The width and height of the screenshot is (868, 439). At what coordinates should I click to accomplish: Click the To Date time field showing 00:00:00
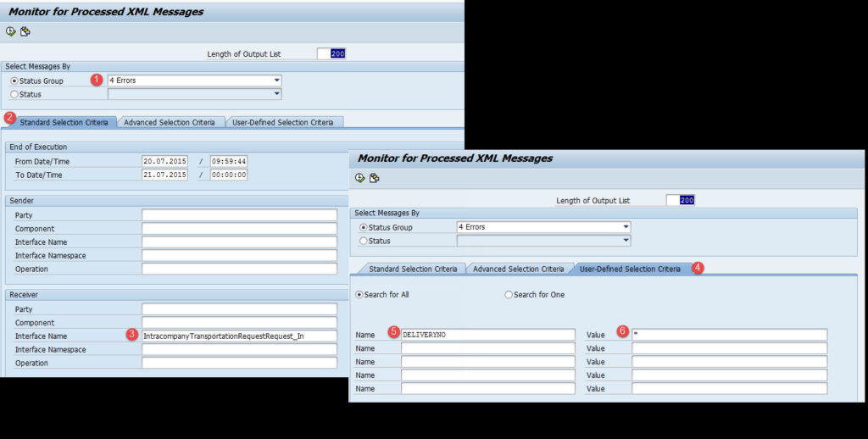[x=228, y=175]
